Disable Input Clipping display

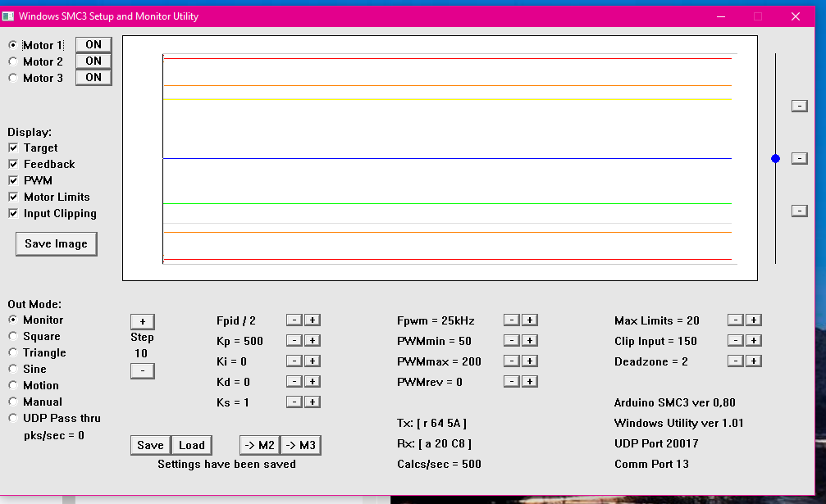[13, 213]
